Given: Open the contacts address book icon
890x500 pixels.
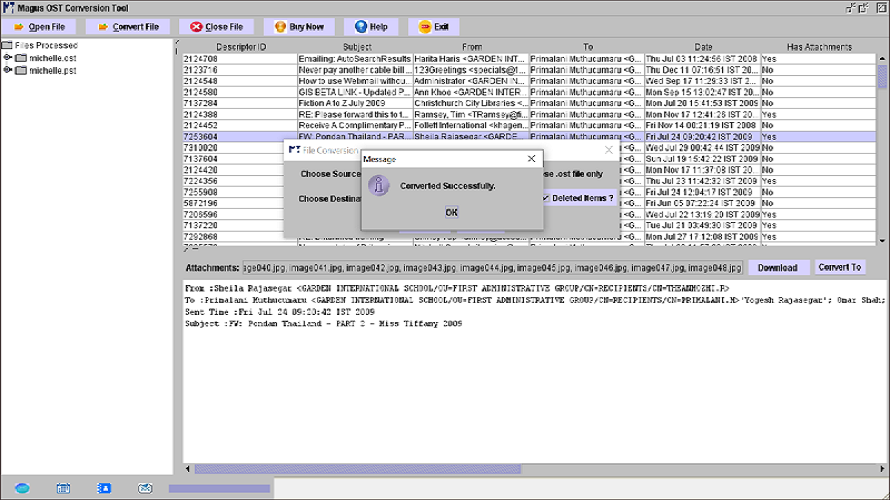Looking at the screenshot, I should [104, 488].
